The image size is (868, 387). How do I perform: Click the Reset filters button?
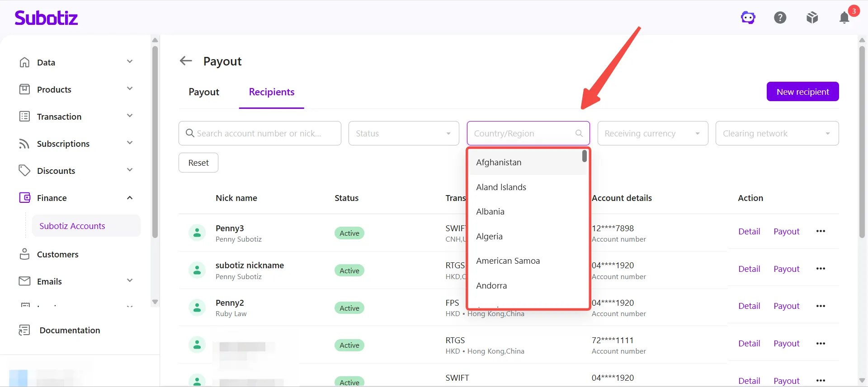pyautogui.click(x=198, y=163)
